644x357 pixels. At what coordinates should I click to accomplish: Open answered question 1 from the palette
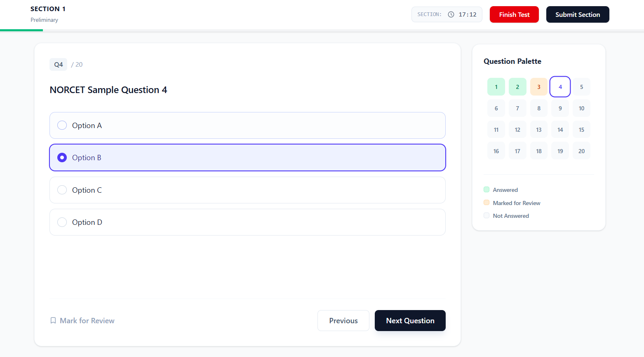(x=496, y=86)
